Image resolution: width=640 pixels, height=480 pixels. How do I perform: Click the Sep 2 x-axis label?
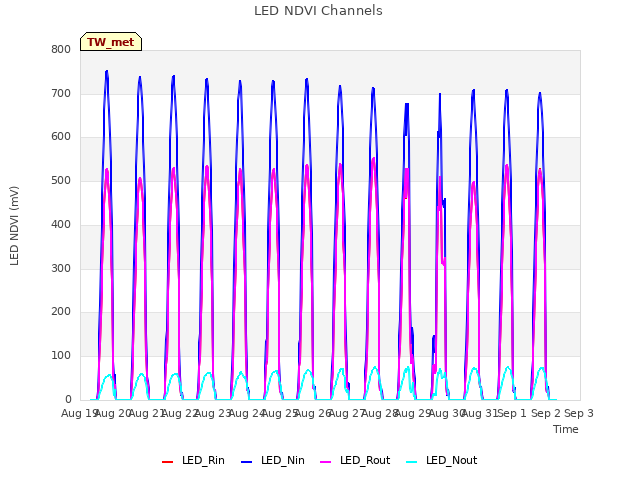pos(546,413)
